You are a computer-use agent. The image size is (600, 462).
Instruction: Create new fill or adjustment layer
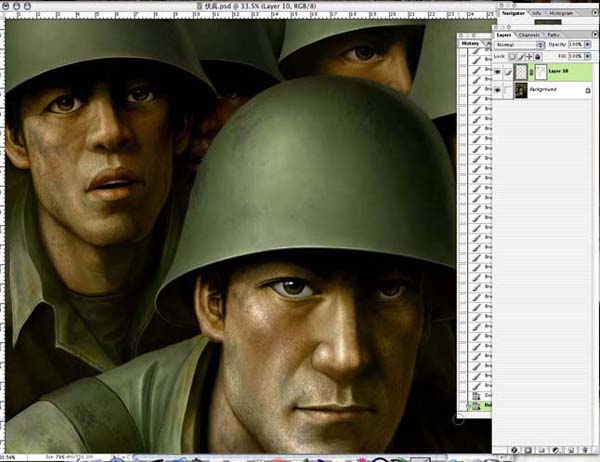tap(556, 451)
